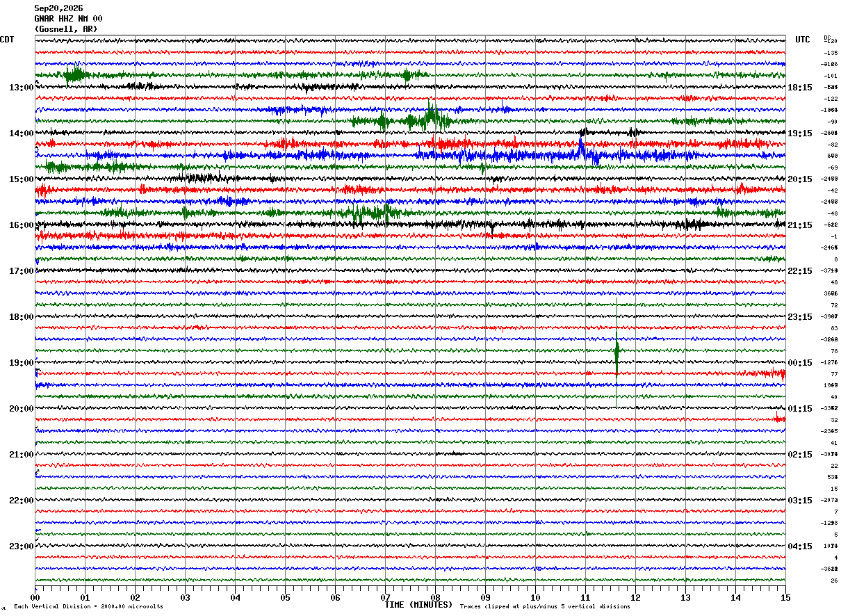Click minute 08 on the bottom axis
The image size is (841, 616).
[x=435, y=597]
